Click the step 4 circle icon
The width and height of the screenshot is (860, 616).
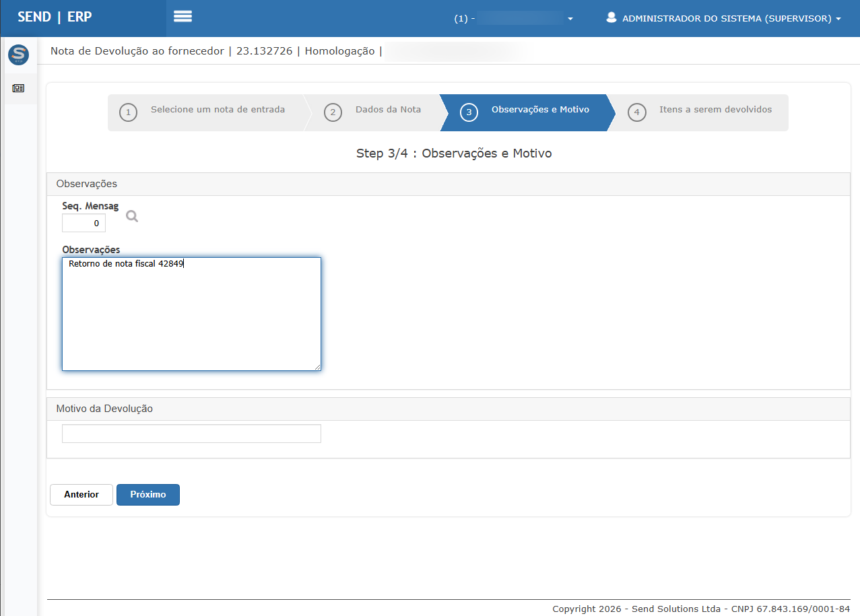tap(636, 112)
